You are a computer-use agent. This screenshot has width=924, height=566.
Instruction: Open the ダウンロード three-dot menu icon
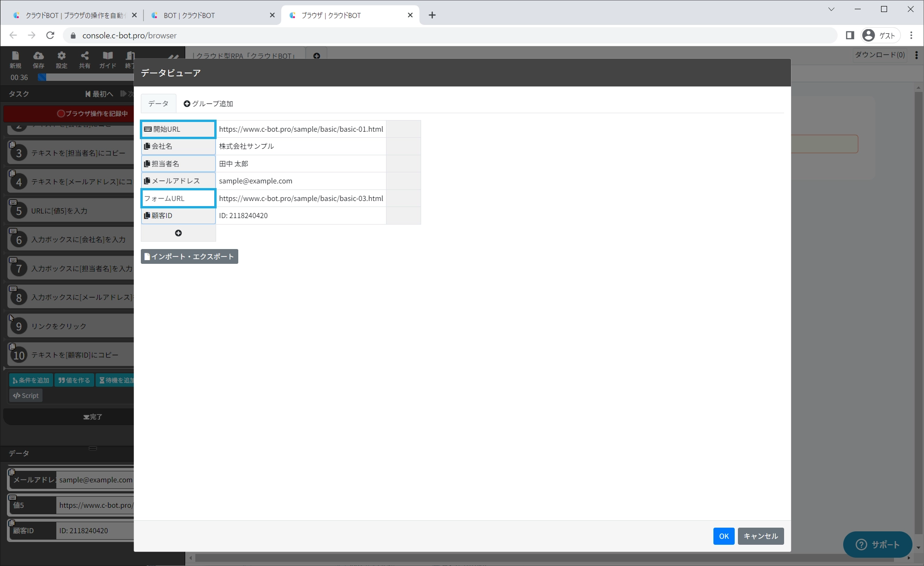(x=916, y=55)
